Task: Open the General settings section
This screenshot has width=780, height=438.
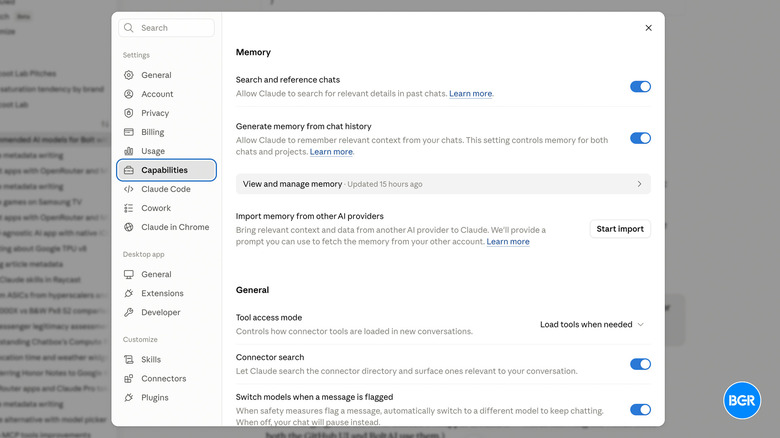Action: (166, 75)
